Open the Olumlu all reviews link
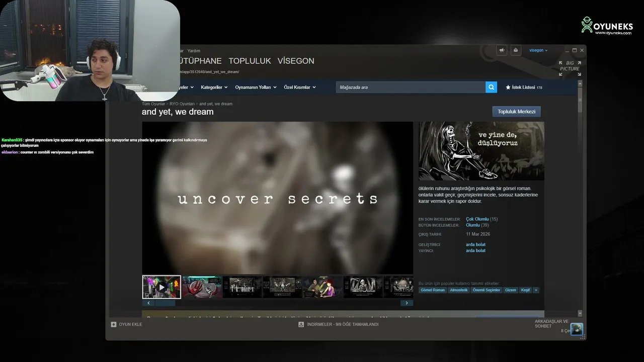Image resolution: width=644 pixels, height=362 pixels. point(473,225)
